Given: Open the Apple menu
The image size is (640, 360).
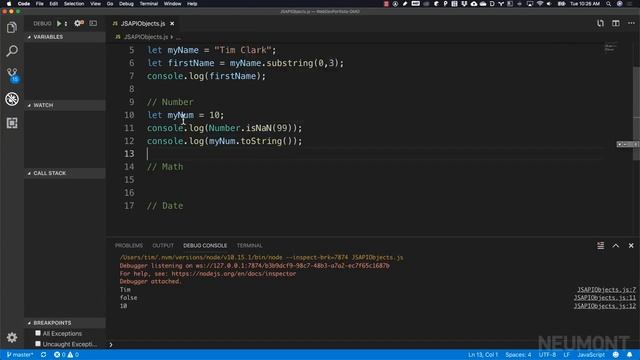Looking at the screenshot, I should 9,4.
